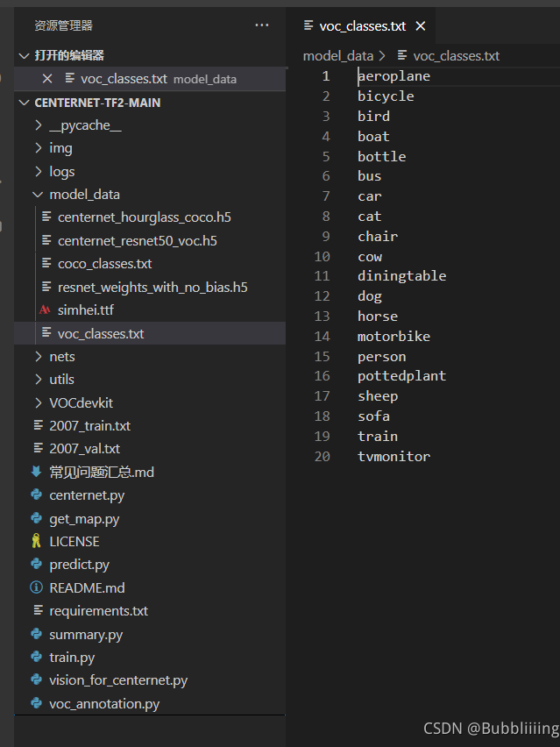Screen dimensions: 560x747
Task: Click the text 'cat' on line 8
Action: click(x=370, y=217)
